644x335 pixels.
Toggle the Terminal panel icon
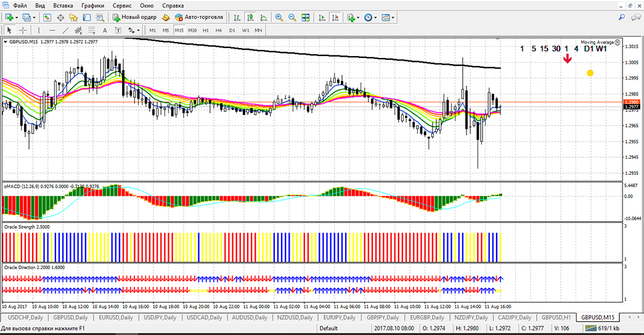coord(87,17)
